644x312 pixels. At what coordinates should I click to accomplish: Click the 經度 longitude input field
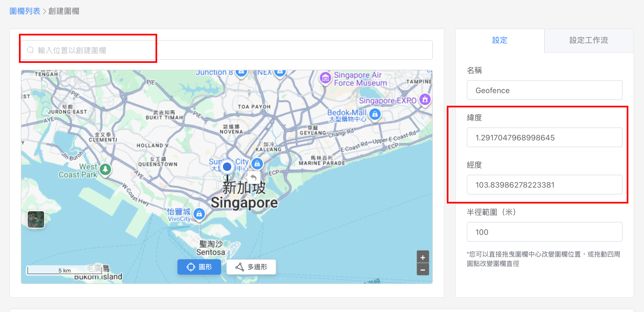(x=544, y=185)
